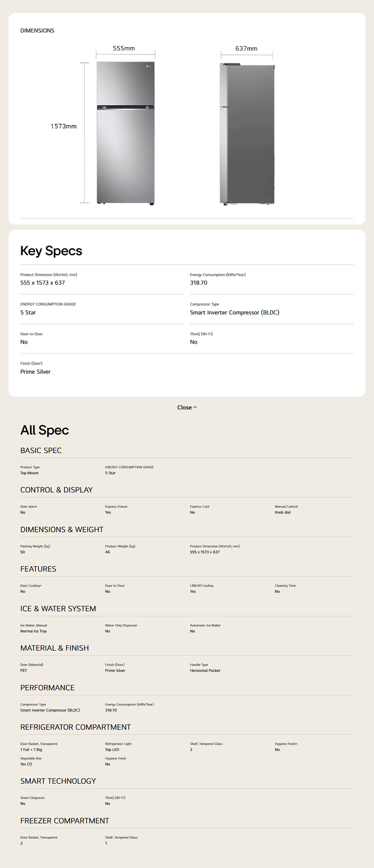The height and width of the screenshot is (868, 374).
Task: Click the SMART TECHNOLOGY section heading
Action: [x=58, y=781]
